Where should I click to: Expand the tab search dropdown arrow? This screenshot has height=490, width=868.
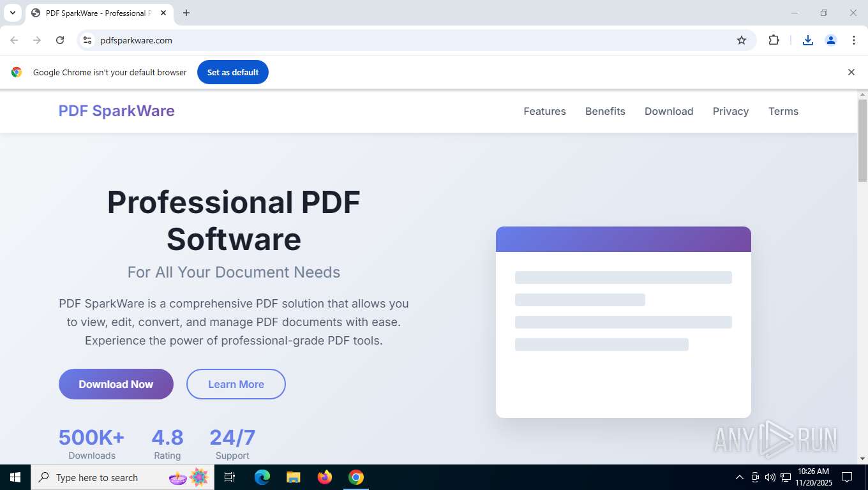pos(12,13)
